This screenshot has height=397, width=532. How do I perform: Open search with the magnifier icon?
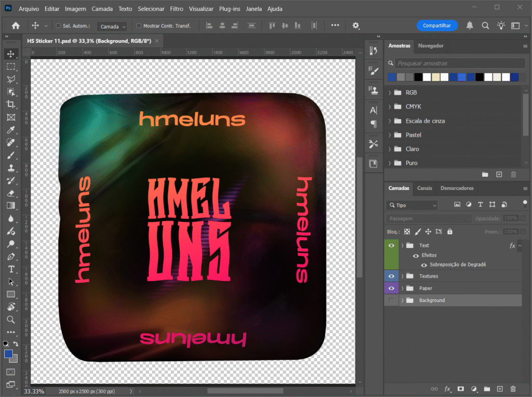click(x=485, y=25)
